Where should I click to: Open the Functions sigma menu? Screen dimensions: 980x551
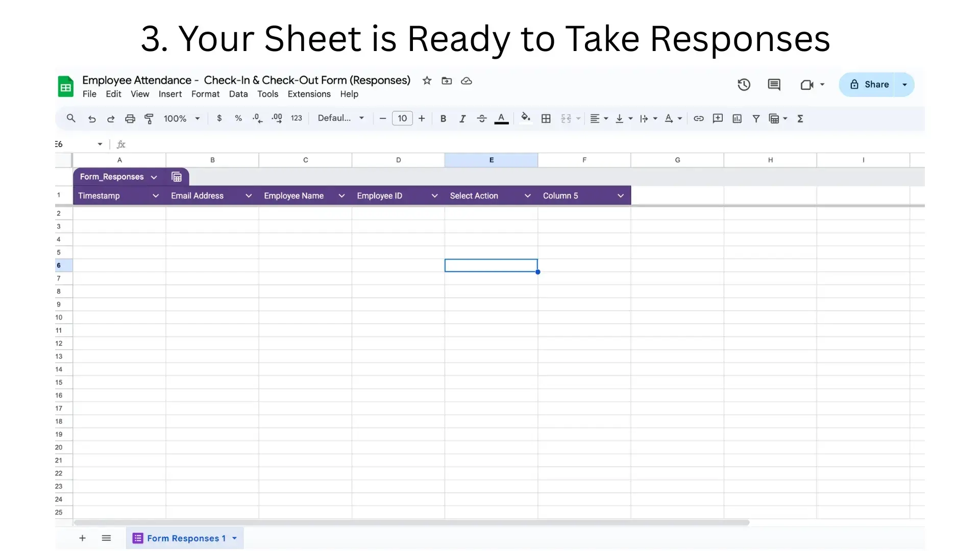[800, 118]
